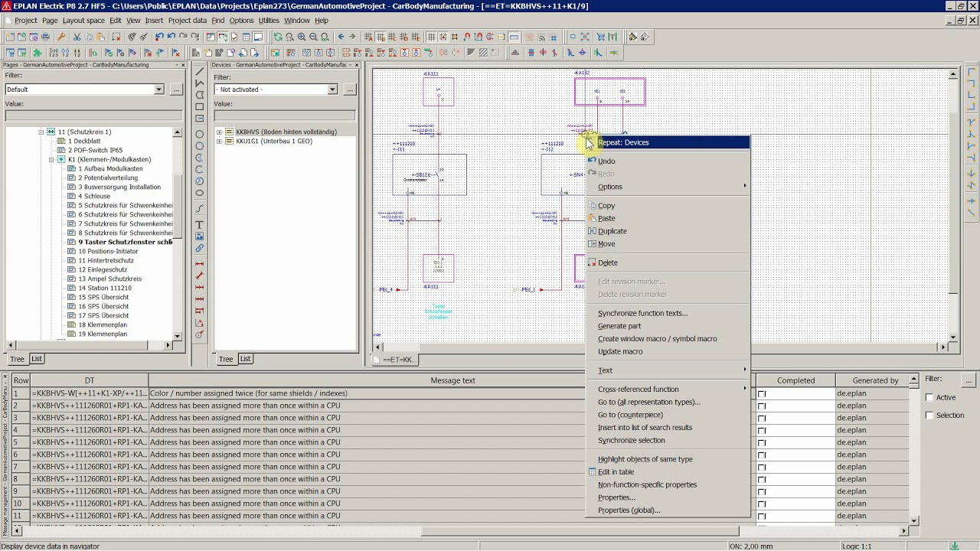The image size is (980, 551).
Task: Check the Completed box for row 11
Action: click(x=762, y=516)
